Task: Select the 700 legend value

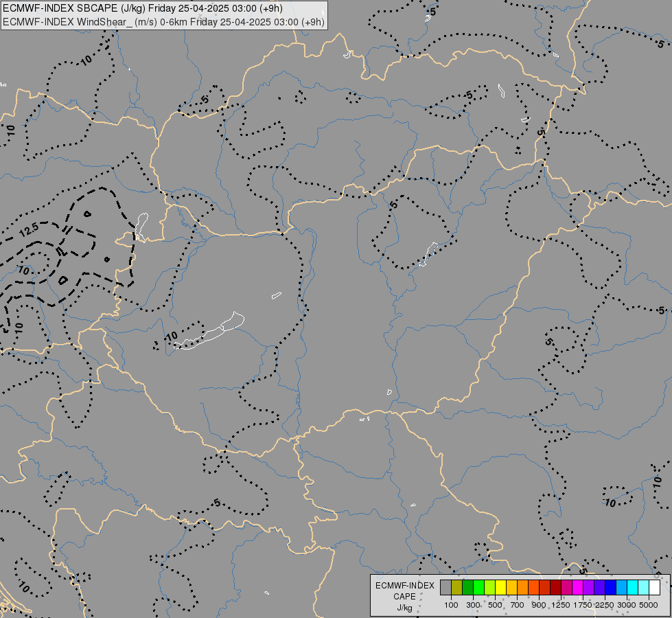Action: tap(518, 605)
